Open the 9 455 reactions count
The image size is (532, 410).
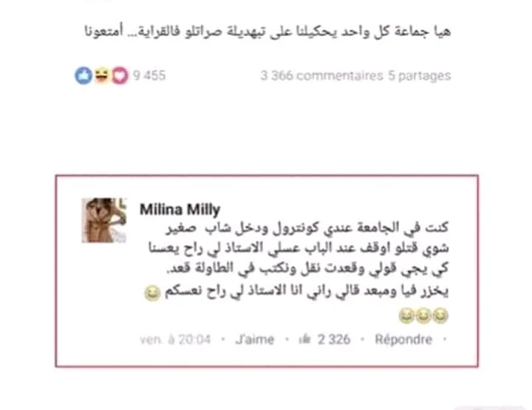[x=149, y=75]
